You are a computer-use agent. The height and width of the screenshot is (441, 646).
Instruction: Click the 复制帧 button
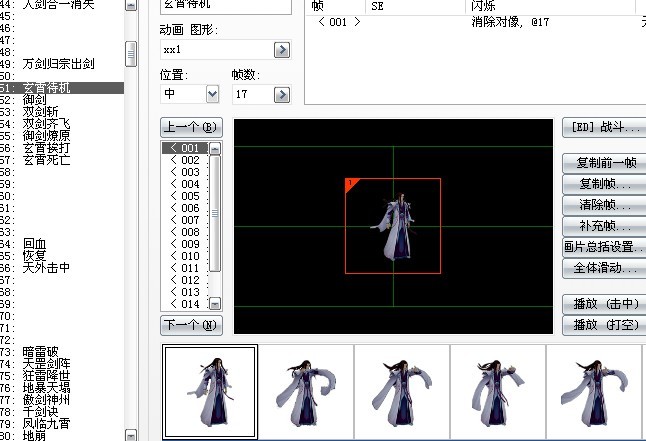click(604, 184)
